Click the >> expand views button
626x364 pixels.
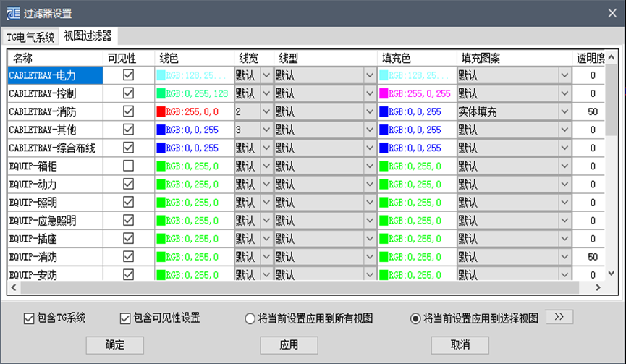[x=559, y=317]
